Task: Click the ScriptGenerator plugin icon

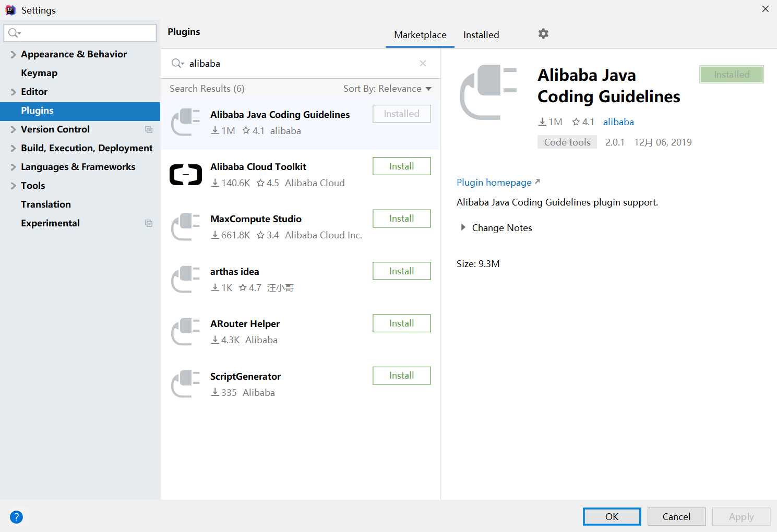Action: tap(186, 384)
